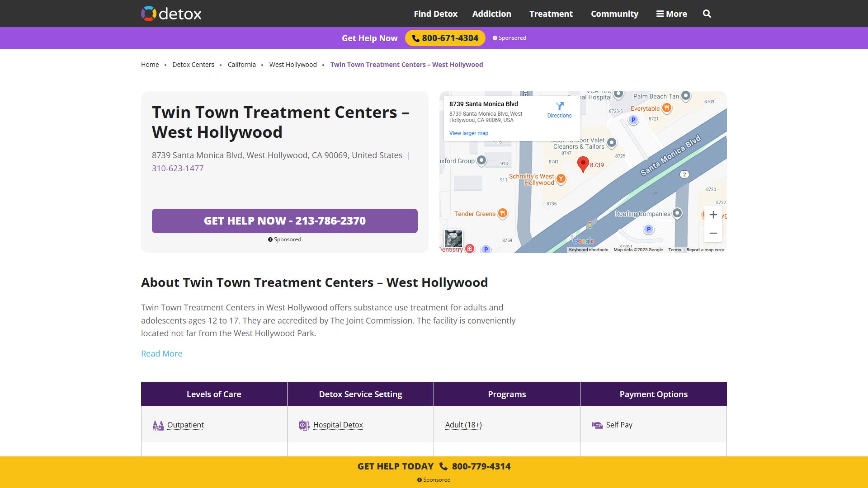The height and width of the screenshot is (488, 868).
Task: Click the Directions arrow icon on map
Action: click(560, 106)
